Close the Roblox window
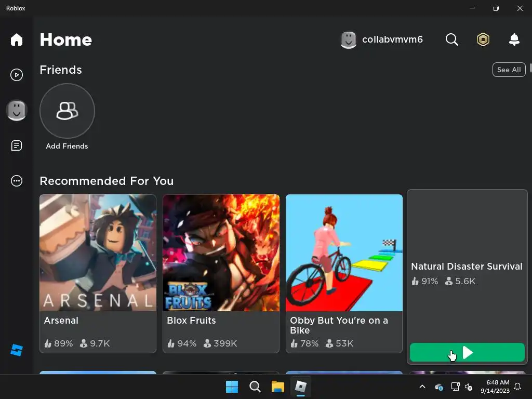 pos(520,8)
